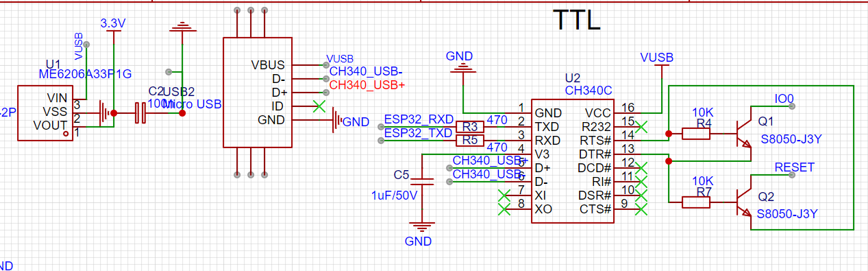868x271 pixels.
Task: Select the R3 470 resistor
Action: [469, 127]
